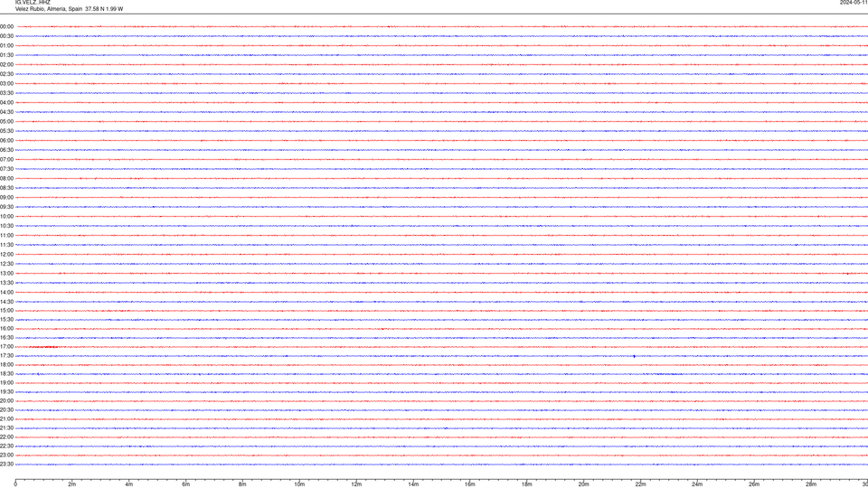Click the blue spike on the 17:30 trace
The width and height of the screenshot is (868, 488).
635,356
